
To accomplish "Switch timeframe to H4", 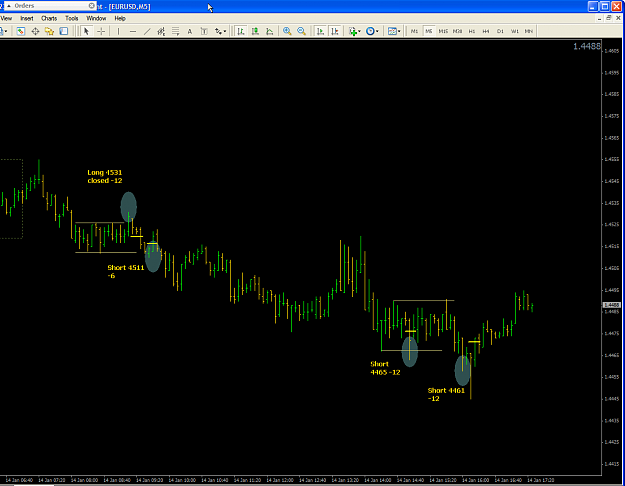I will 486,31.
